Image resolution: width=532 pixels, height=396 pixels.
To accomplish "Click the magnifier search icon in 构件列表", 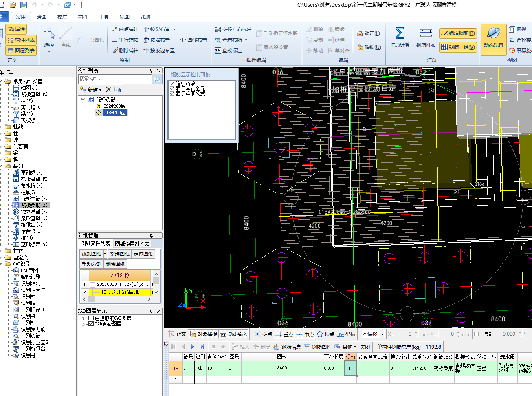I will pos(157,79).
